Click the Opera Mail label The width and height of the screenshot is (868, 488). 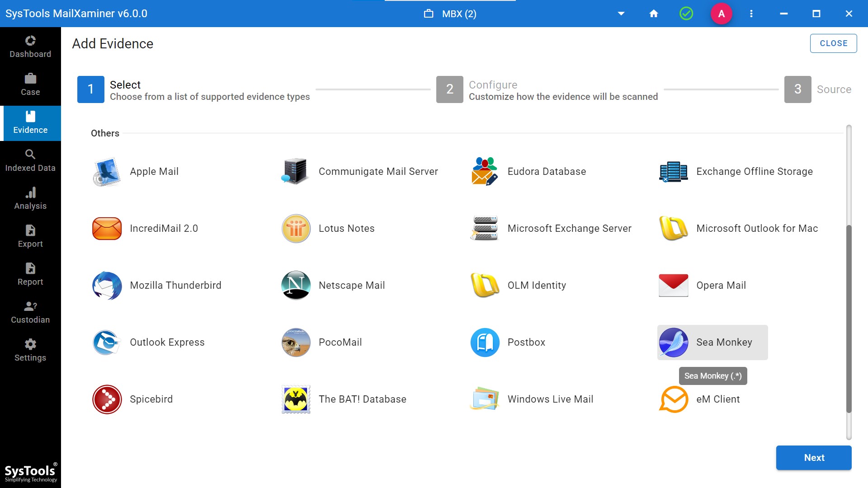coord(721,286)
